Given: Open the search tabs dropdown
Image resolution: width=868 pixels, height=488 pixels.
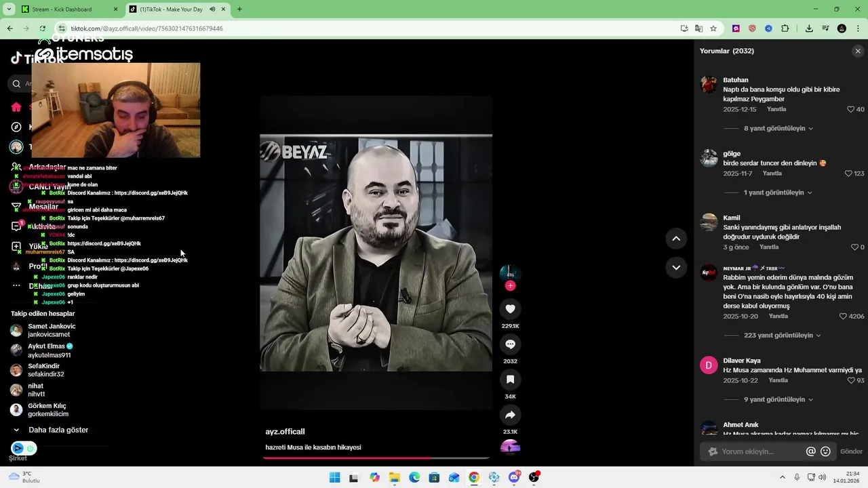Looking at the screenshot, I should click(x=9, y=9).
